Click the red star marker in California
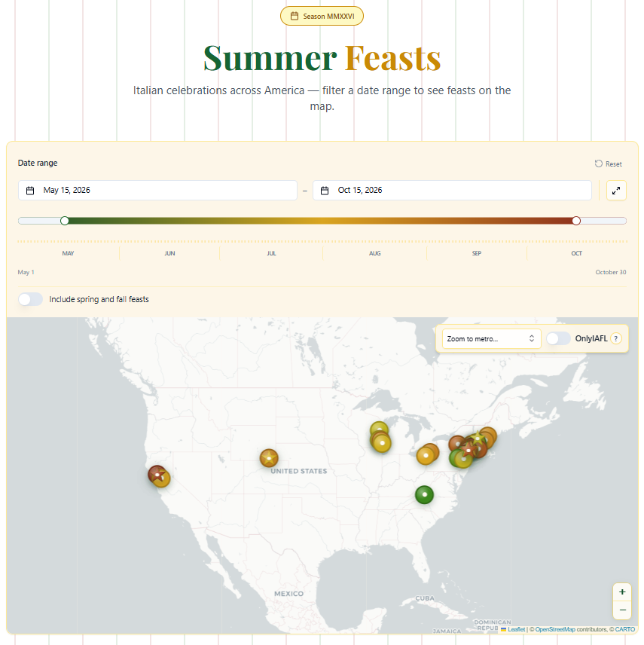644x645 pixels. coord(157,474)
